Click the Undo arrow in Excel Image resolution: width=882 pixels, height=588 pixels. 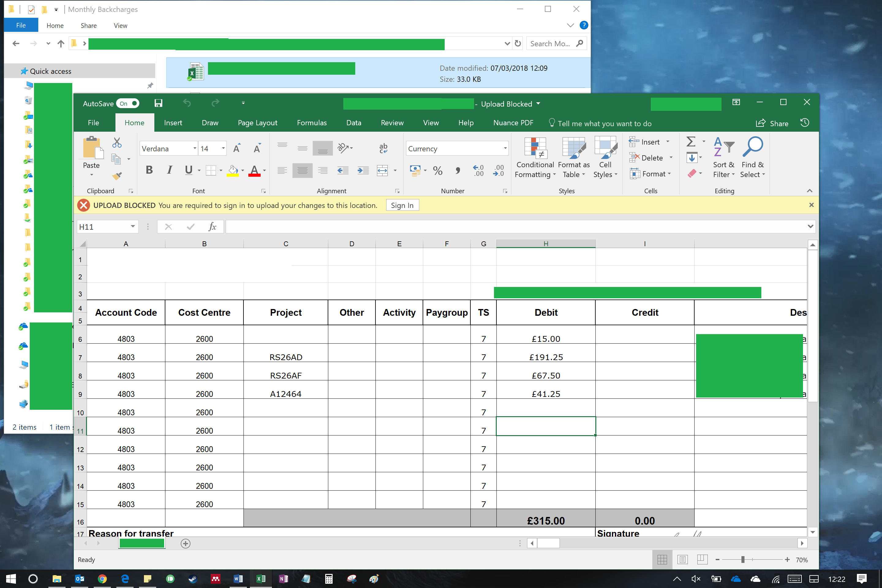tap(187, 103)
